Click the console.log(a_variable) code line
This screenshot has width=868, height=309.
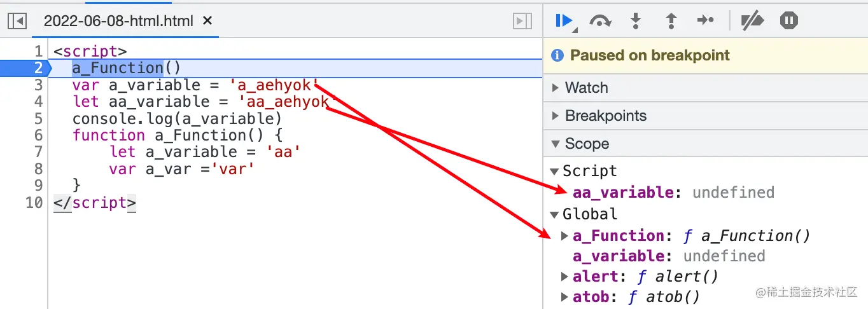coord(177,119)
